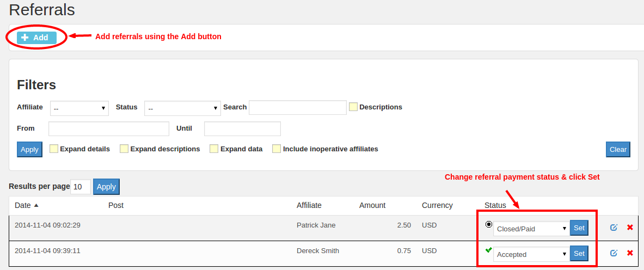The width and height of the screenshot is (644, 270).
Task: Enable the Expand data checkbox
Action: click(214, 149)
